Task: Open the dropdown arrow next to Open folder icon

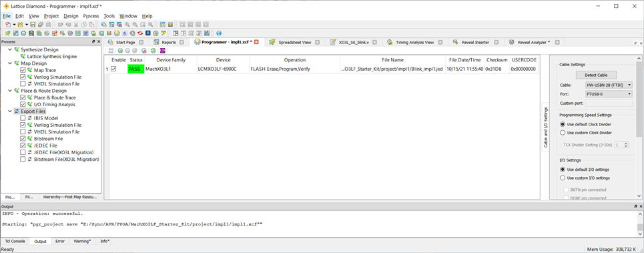Action: [26, 25]
